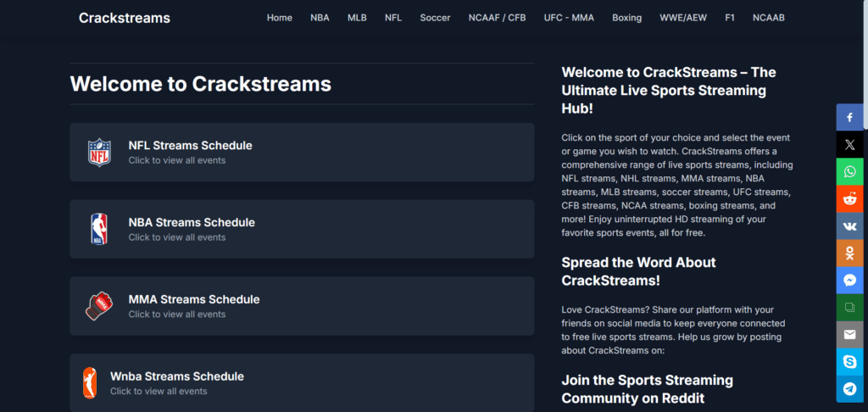Image resolution: width=868 pixels, height=412 pixels.
Task: Share via the Messenger icon
Action: click(x=849, y=280)
